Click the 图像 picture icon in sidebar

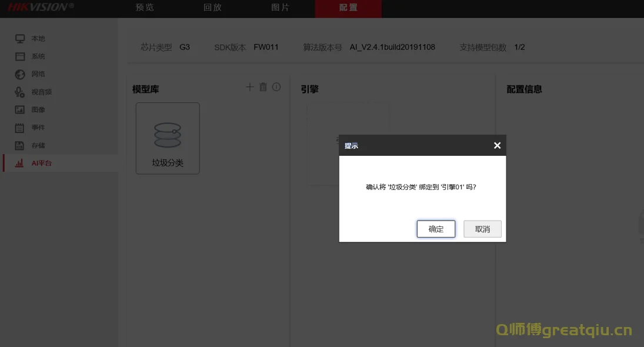pyautogui.click(x=20, y=110)
